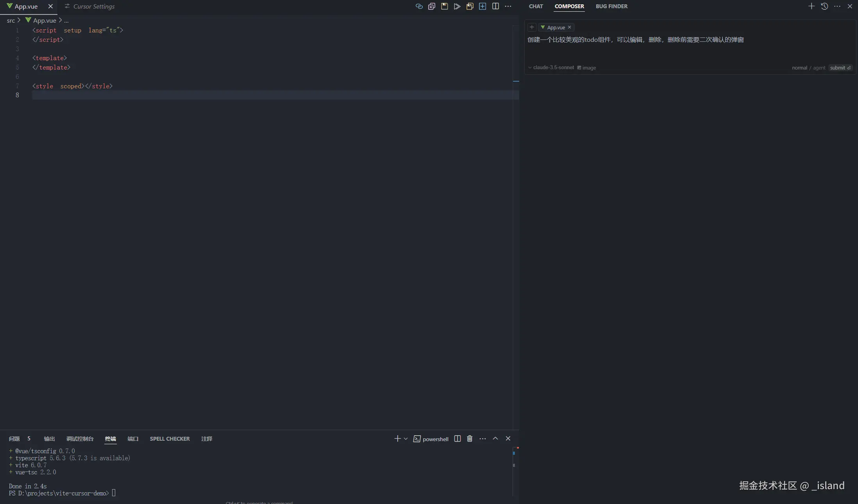The width and height of the screenshot is (858, 504).
Task: Open the BUG FINDER tab
Action: pos(611,6)
